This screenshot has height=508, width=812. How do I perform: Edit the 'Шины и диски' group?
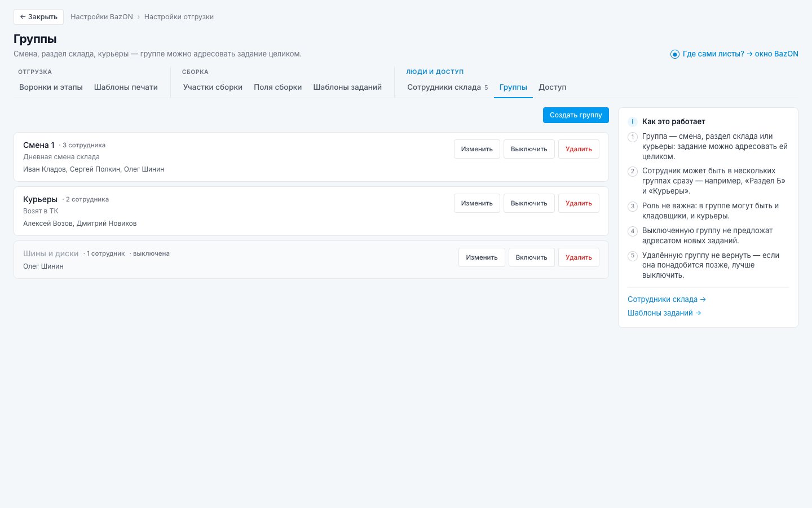click(482, 257)
